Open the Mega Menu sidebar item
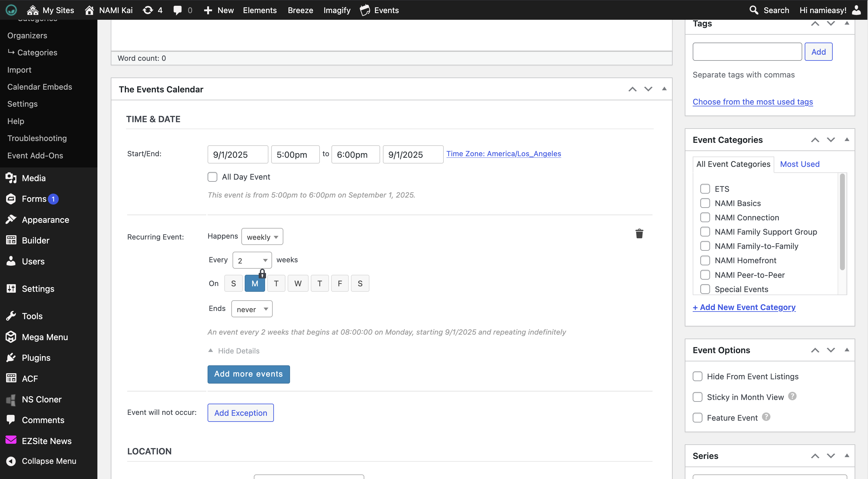 coord(44,337)
